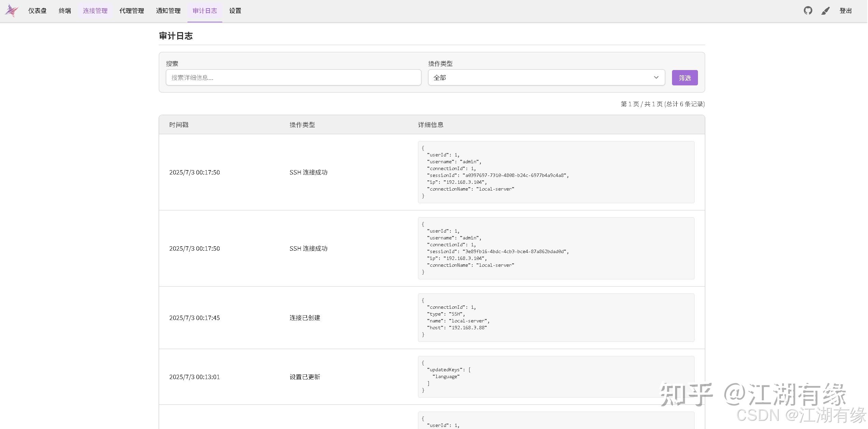Expand the 操作类型 dropdown chevron
This screenshot has width=868, height=429.
tap(656, 78)
